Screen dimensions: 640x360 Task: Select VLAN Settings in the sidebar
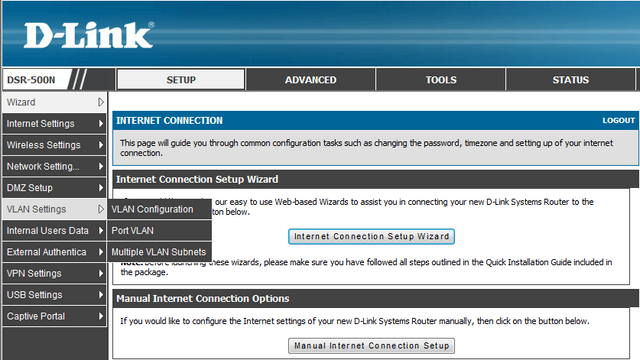[54, 209]
